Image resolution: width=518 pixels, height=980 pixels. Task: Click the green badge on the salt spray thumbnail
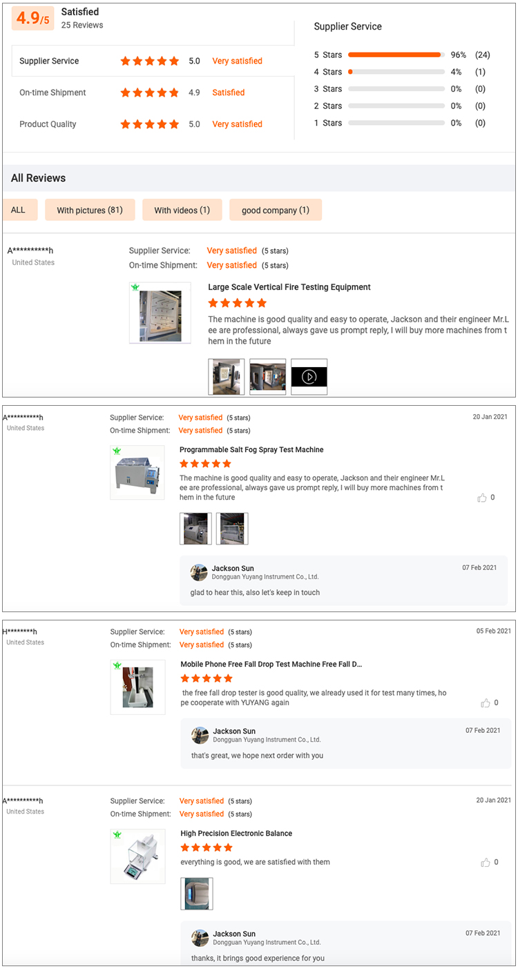[x=115, y=452]
